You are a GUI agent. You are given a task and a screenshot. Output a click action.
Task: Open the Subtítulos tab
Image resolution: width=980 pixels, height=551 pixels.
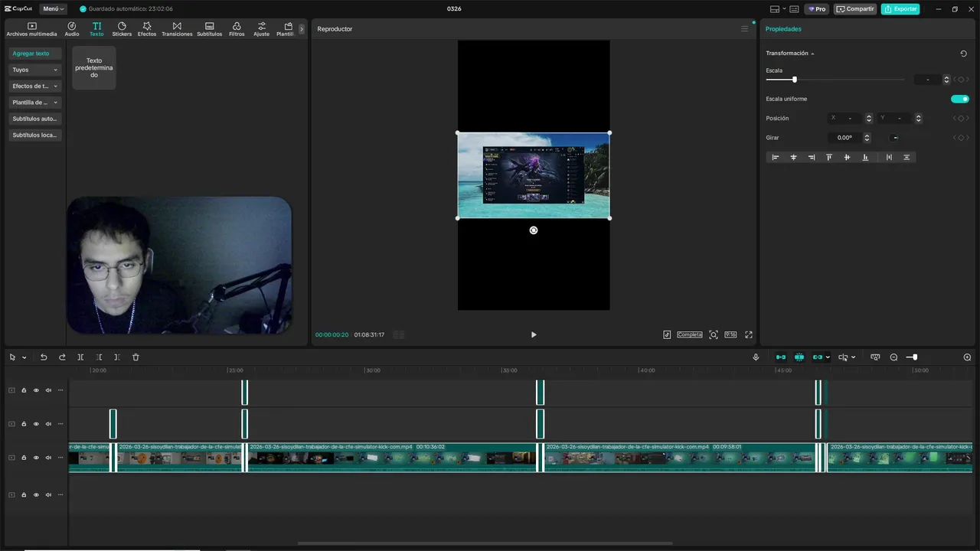coord(209,29)
